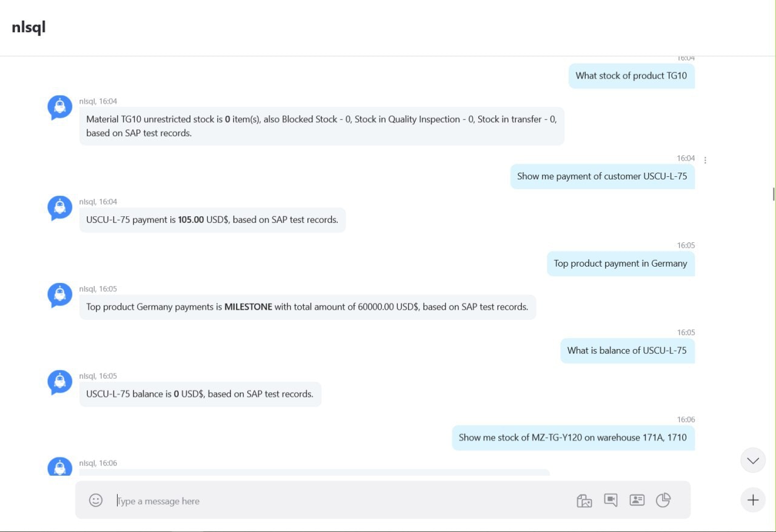This screenshot has height=532, width=776.
Task: Click the chevron to jump to latest message
Action: [752, 460]
